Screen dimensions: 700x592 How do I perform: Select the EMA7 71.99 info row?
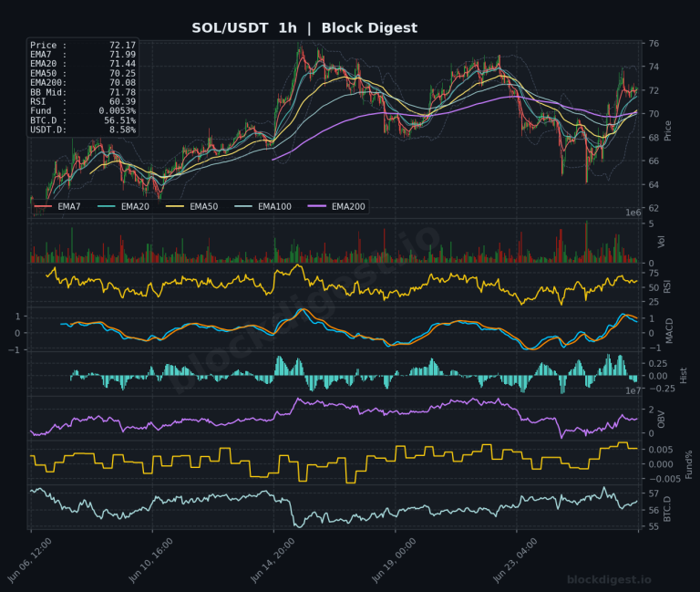click(x=83, y=55)
